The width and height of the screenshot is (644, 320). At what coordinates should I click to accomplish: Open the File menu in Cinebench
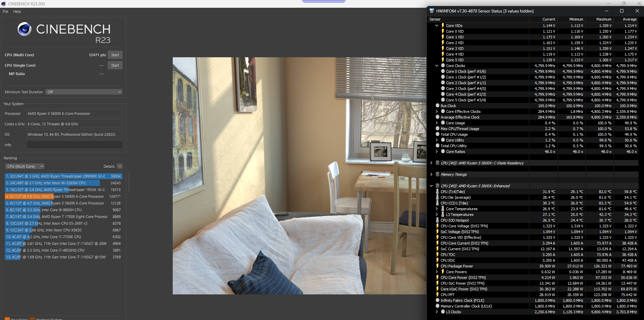[5, 11]
